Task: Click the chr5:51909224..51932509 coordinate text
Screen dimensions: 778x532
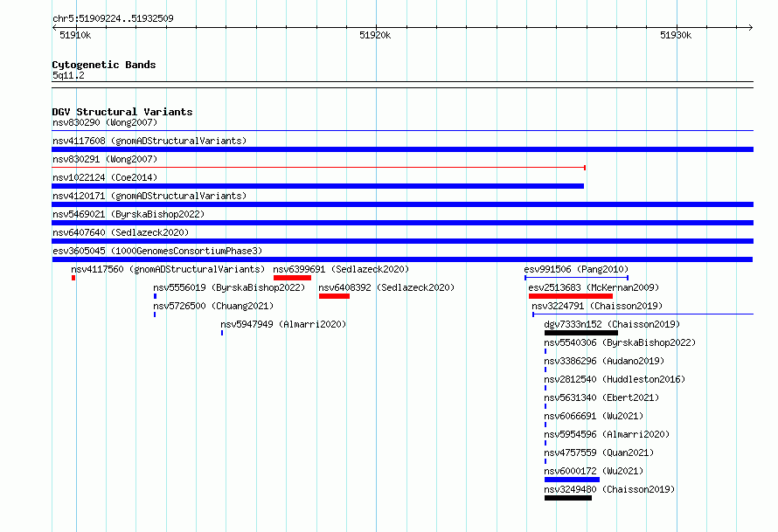Action: [x=113, y=18]
